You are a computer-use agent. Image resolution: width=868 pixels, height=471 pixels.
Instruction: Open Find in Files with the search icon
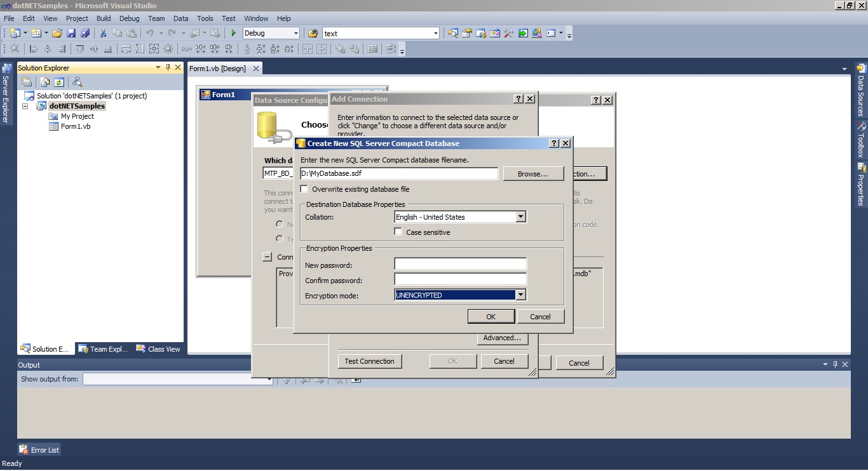(x=311, y=32)
